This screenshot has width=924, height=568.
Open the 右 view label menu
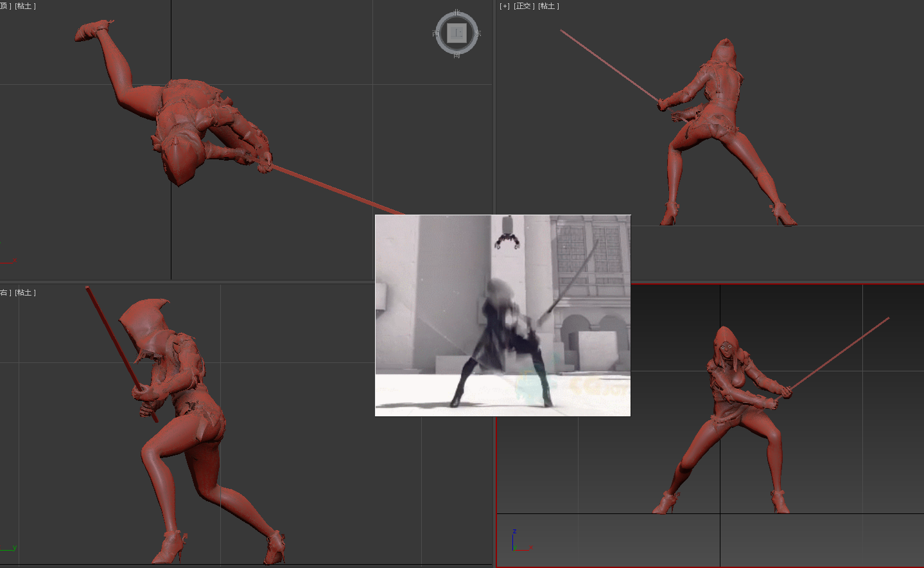(x=5, y=293)
